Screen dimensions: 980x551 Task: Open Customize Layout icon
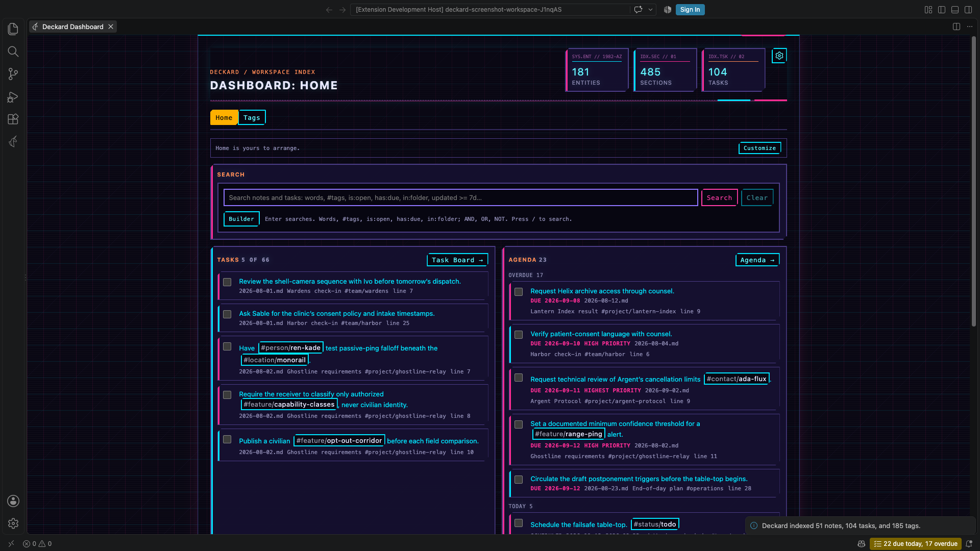[x=928, y=10]
